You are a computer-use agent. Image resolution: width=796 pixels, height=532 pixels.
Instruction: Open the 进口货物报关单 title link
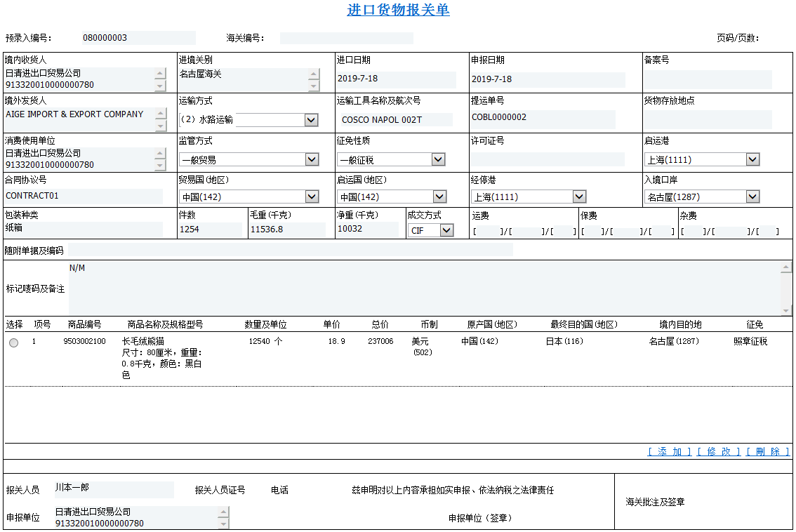point(398,10)
